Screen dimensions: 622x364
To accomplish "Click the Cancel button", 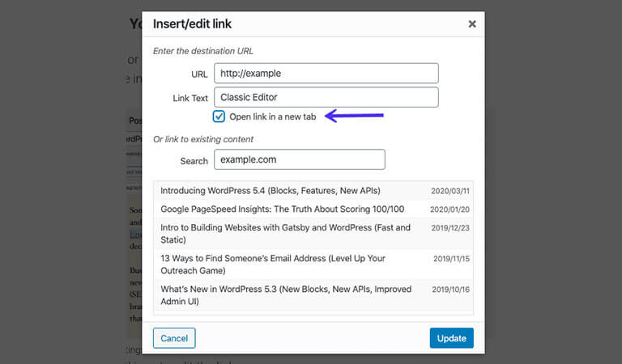I will [x=174, y=338].
